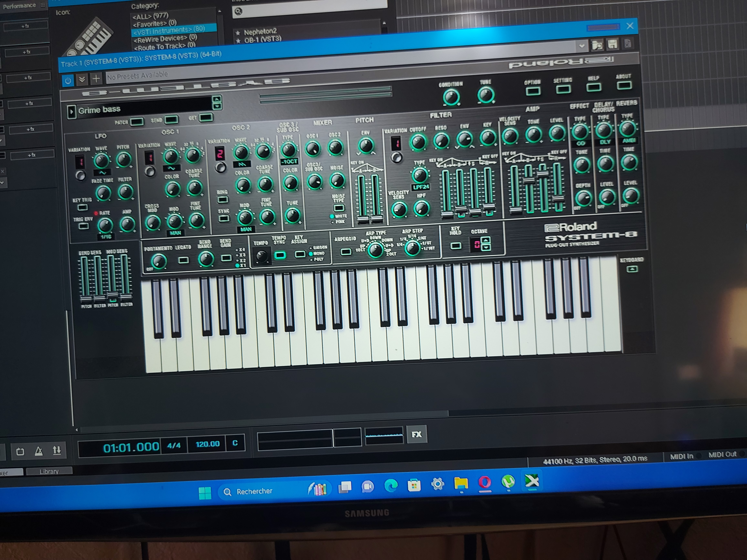Toggle the LEGATO button
The height and width of the screenshot is (560, 747).
(183, 260)
